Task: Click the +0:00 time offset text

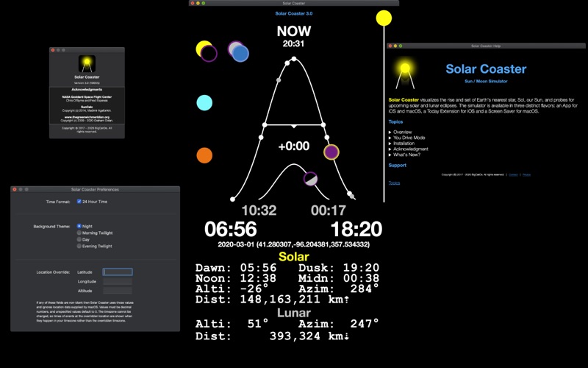Action: (x=294, y=146)
